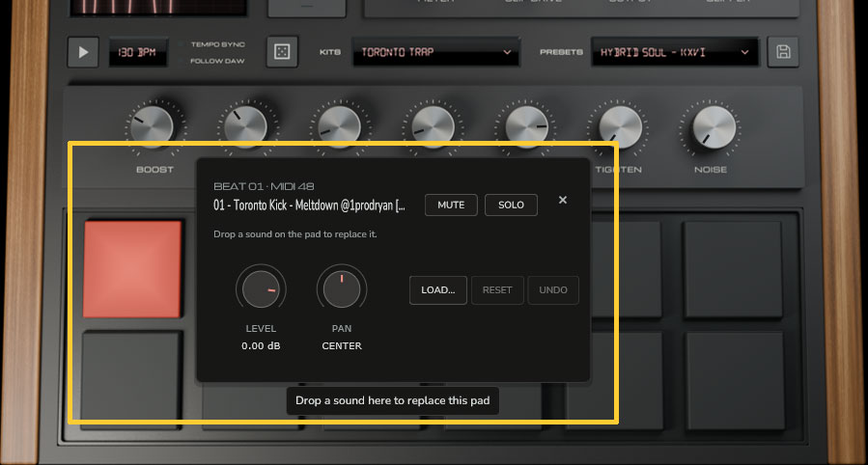
Task: Click the Tighten knob
Action: tap(621, 127)
